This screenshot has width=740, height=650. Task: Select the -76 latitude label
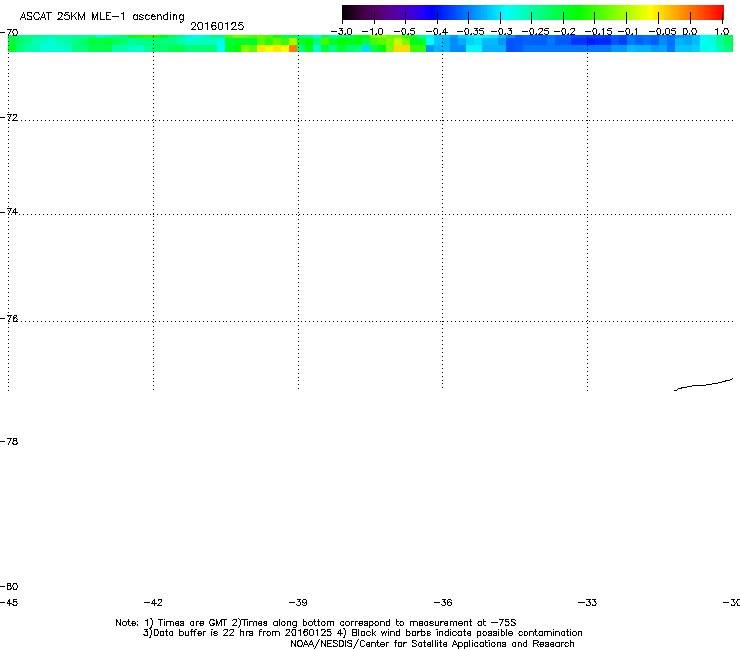click(9, 319)
